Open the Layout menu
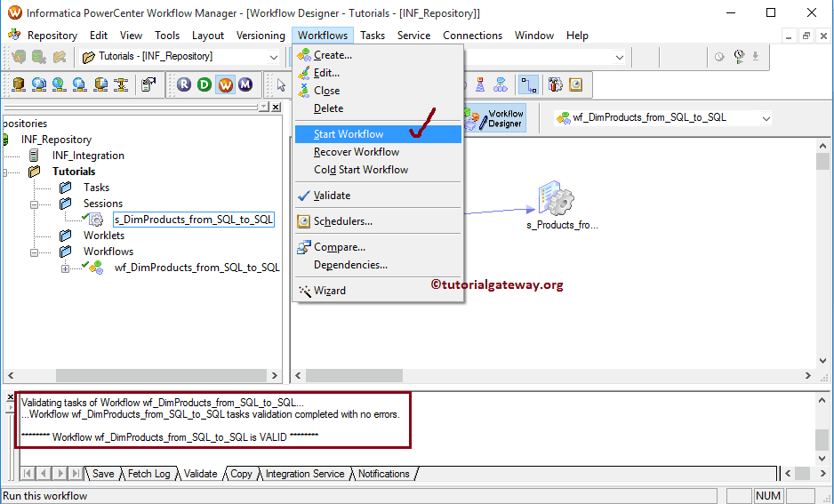This screenshot has width=834, height=504. pyautogui.click(x=207, y=36)
